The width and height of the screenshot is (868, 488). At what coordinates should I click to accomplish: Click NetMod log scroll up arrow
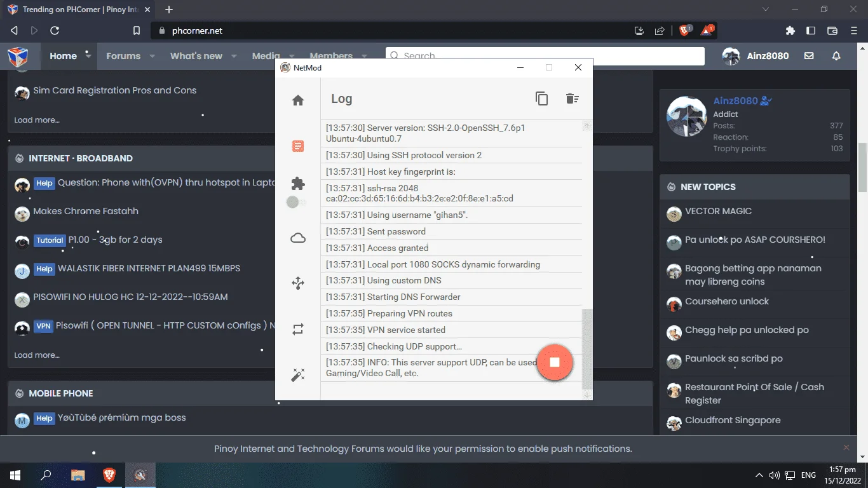[x=587, y=126]
